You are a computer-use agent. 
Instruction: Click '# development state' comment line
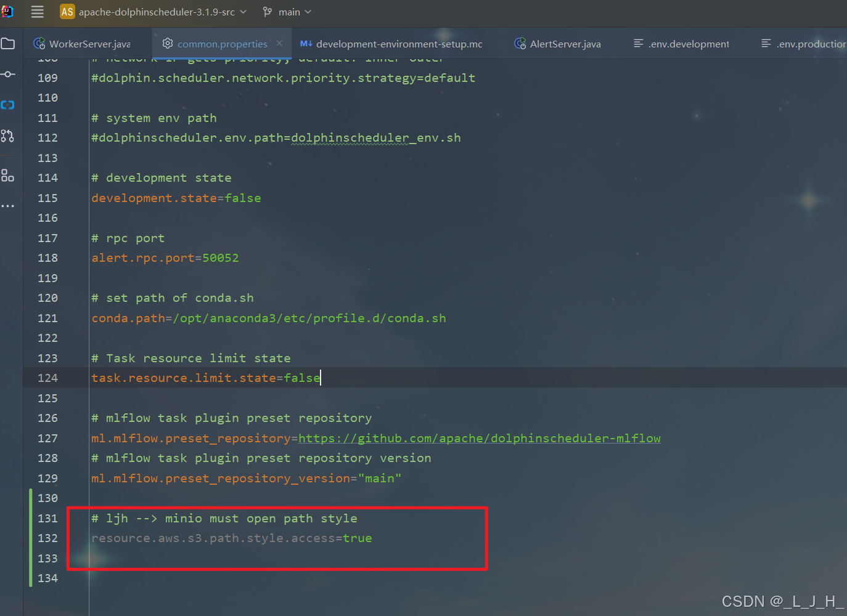(x=162, y=178)
